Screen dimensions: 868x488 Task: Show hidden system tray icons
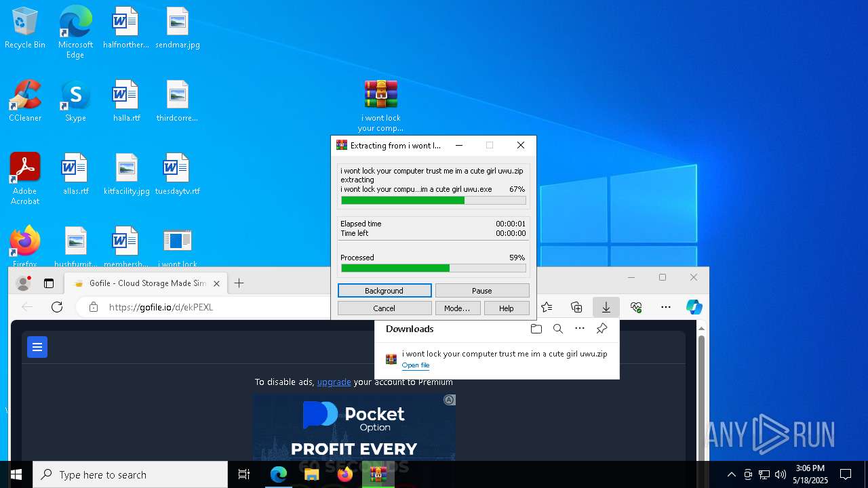[x=731, y=474]
